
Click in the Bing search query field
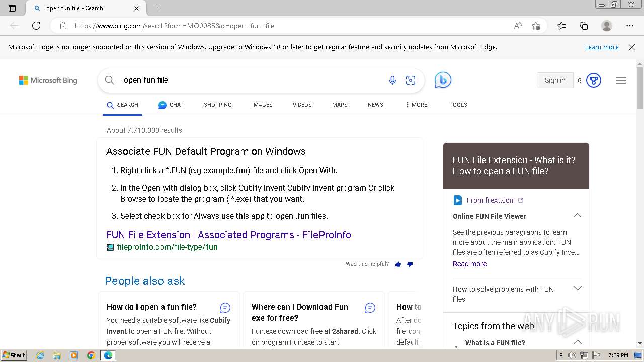(252, 80)
